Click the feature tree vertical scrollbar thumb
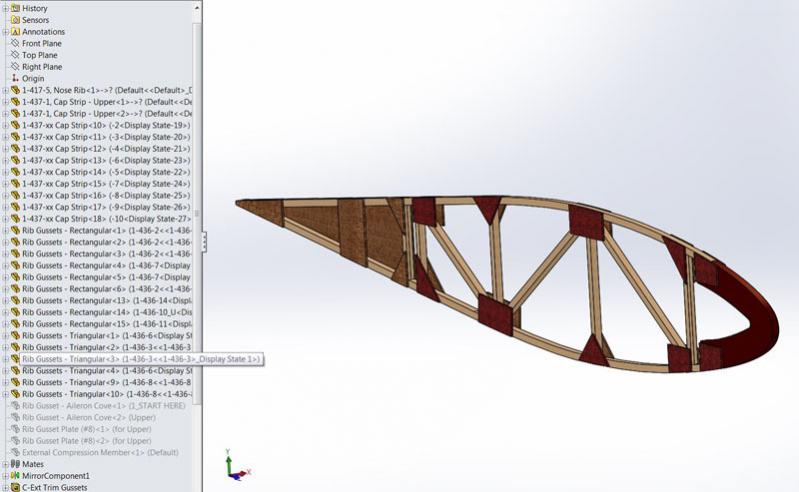 197,214
